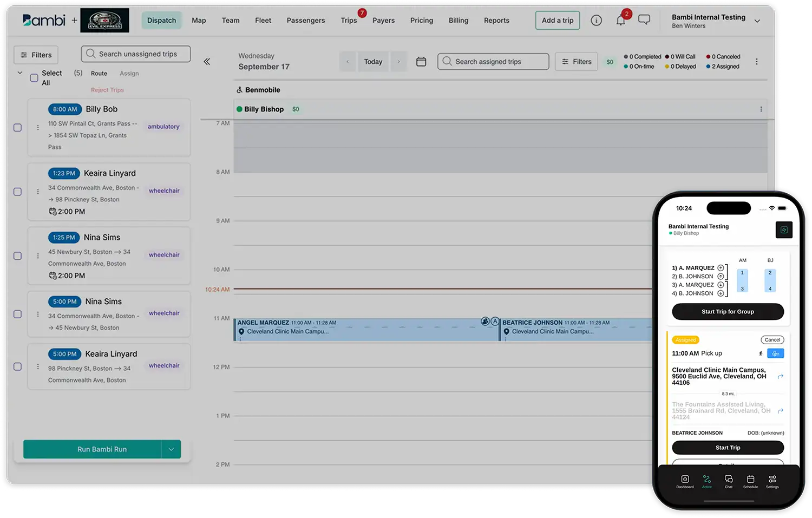Open the Map tab

pos(199,21)
